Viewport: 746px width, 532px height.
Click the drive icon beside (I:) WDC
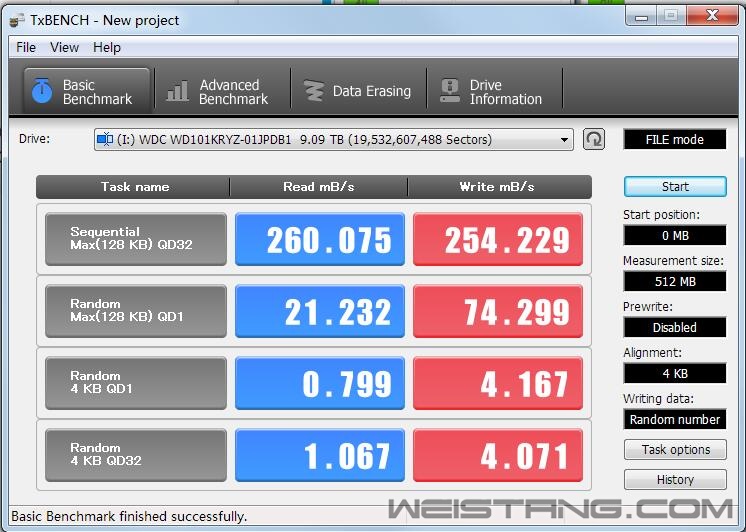105,139
